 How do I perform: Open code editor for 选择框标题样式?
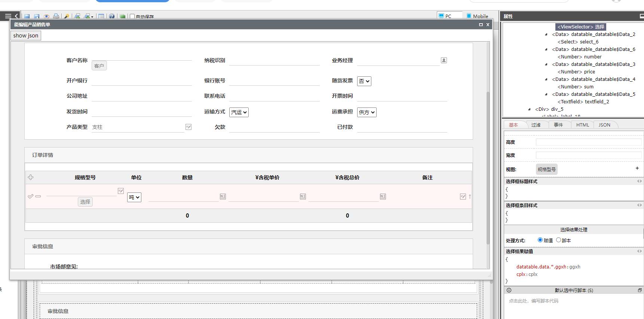coord(640,181)
